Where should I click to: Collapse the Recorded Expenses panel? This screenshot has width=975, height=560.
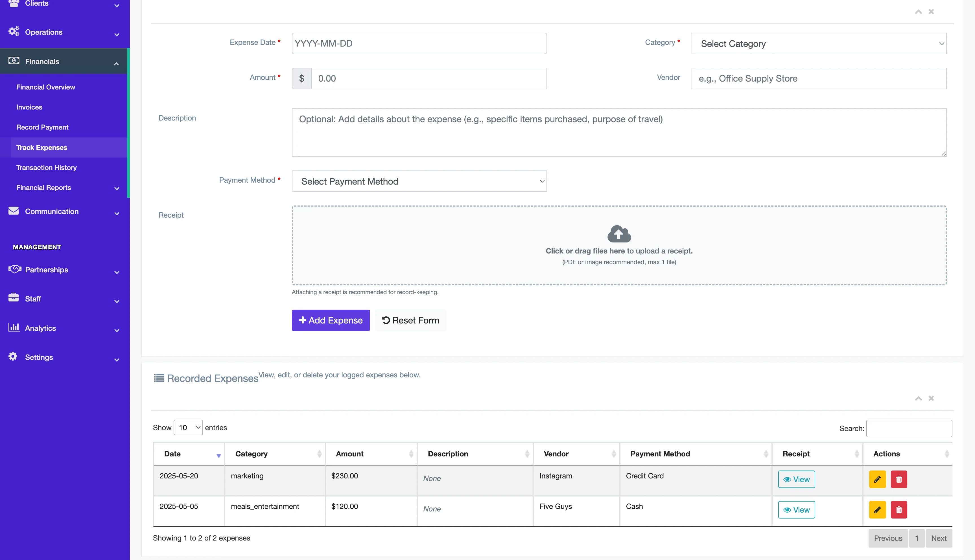point(918,398)
